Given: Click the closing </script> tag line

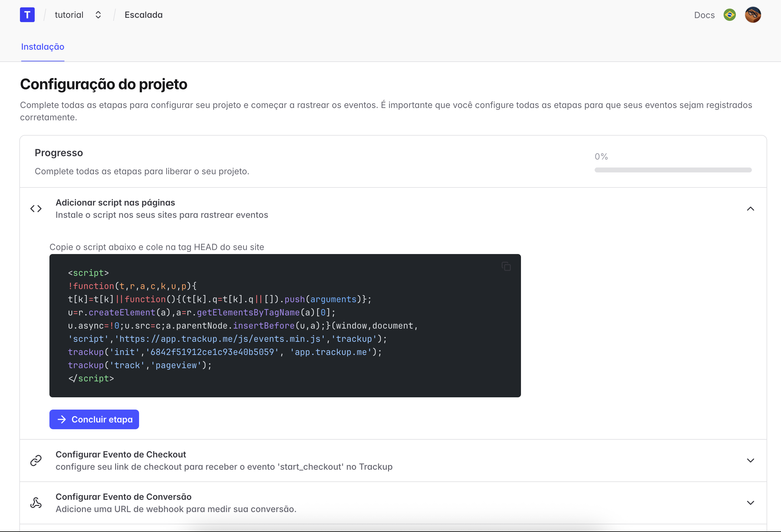Looking at the screenshot, I should click(x=91, y=379).
